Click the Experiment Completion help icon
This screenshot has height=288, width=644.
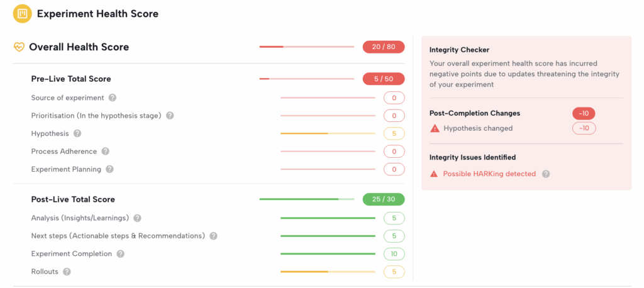(120, 254)
